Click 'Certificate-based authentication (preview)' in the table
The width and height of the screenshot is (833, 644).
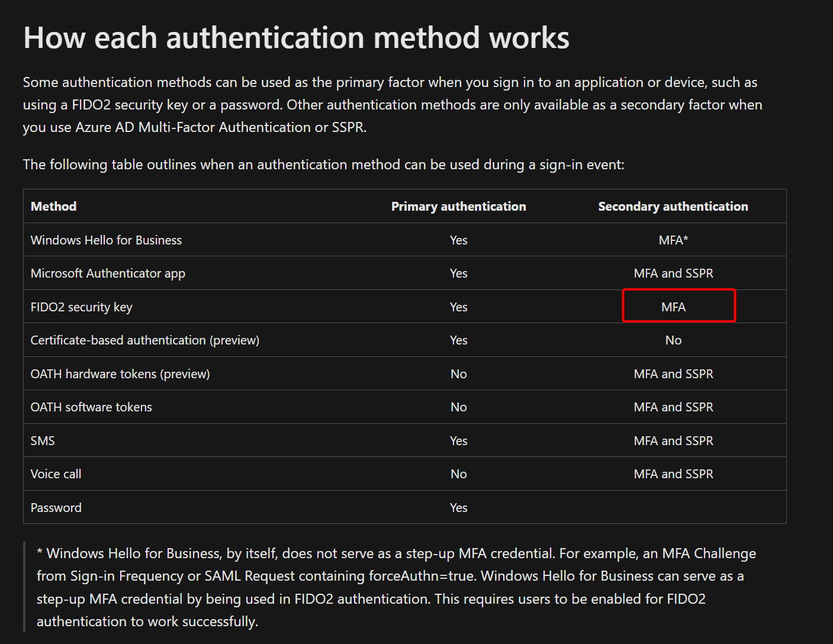coord(144,340)
